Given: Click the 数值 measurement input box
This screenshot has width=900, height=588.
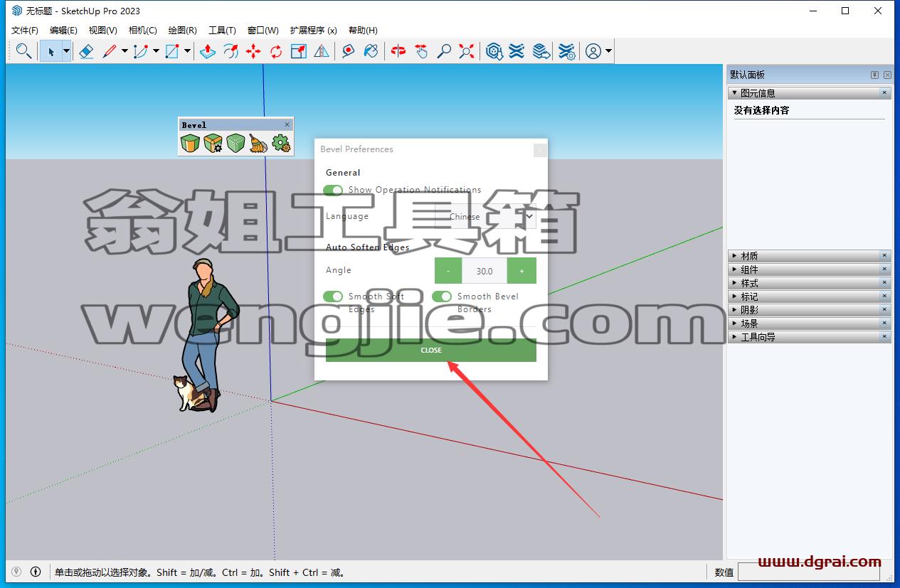Looking at the screenshot, I should [808, 572].
